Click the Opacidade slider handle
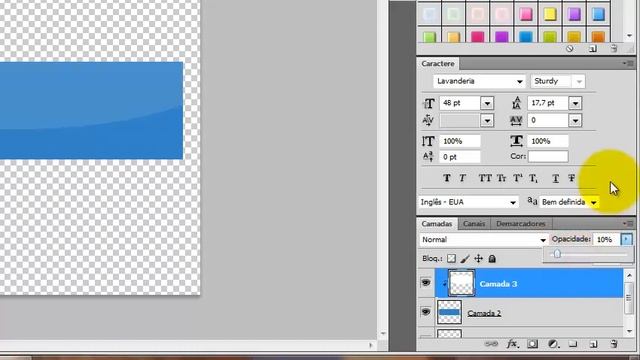The width and height of the screenshot is (640, 360). click(557, 254)
